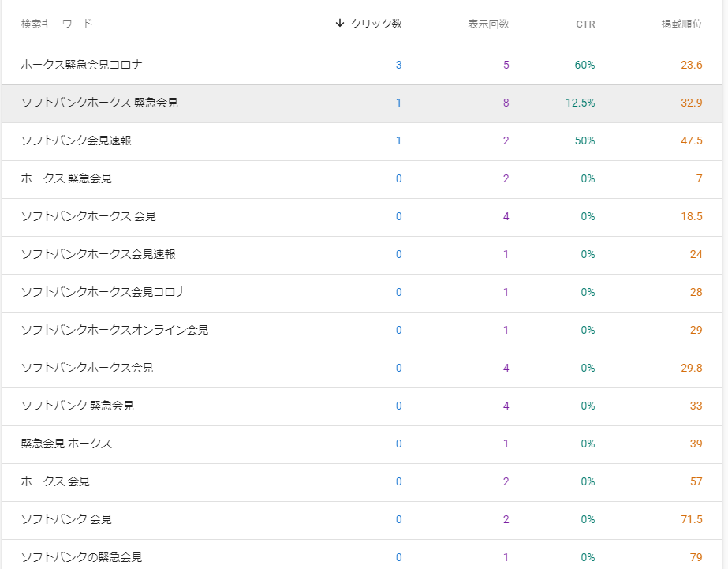Click position value 79
The width and height of the screenshot is (728, 569).
(x=696, y=557)
